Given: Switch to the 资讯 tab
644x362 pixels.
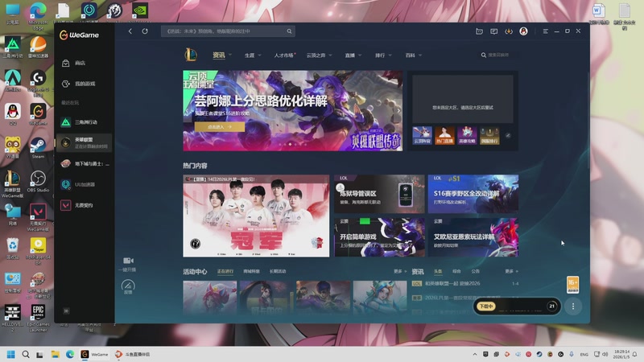Looking at the screenshot, I should (219, 55).
